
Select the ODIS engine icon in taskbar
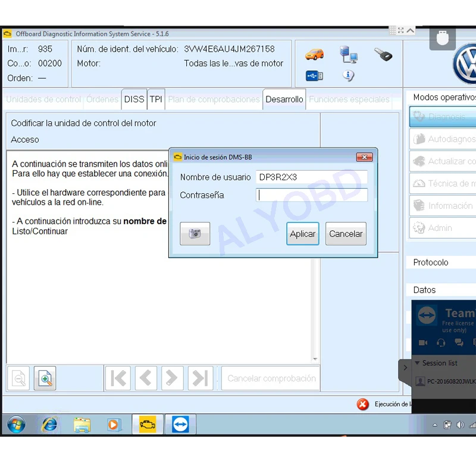[x=148, y=424]
